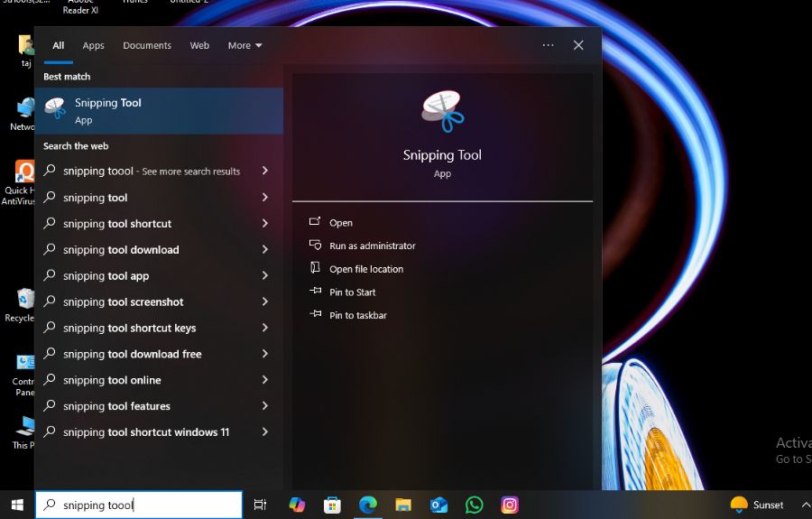Expand arrow beside 'snipping tool shortcut windows 11'
812x519 pixels.
264,431
